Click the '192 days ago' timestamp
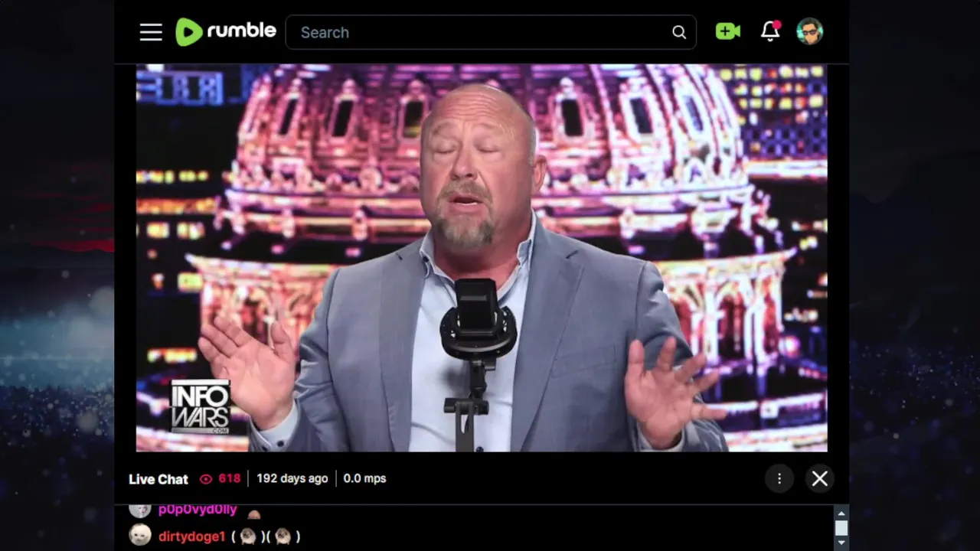This screenshot has height=551, width=980. [292, 478]
